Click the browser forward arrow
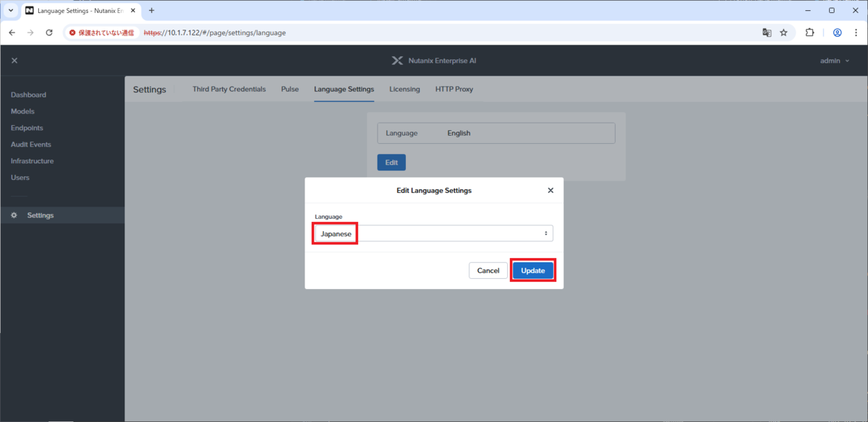Image resolution: width=868 pixels, height=422 pixels. click(x=30, y=33)
